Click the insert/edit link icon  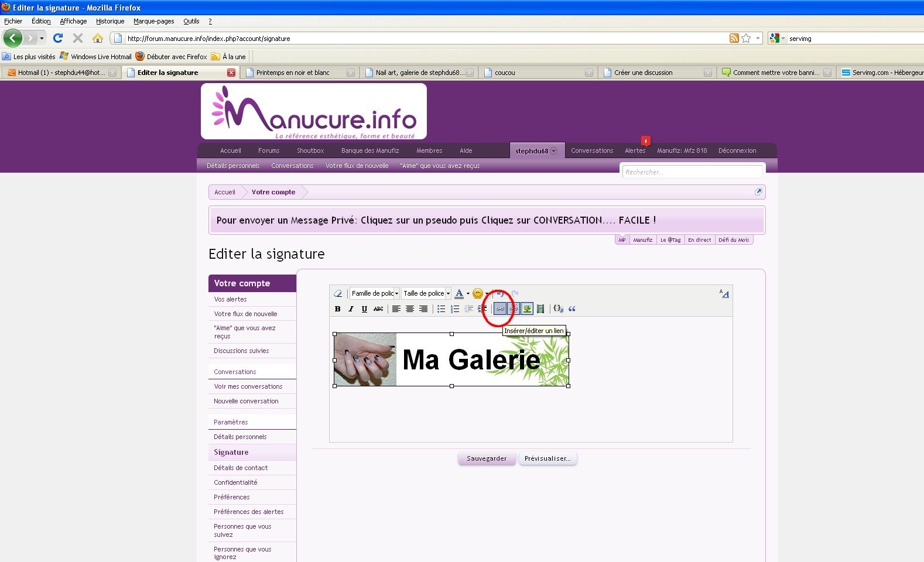[500, 309]
